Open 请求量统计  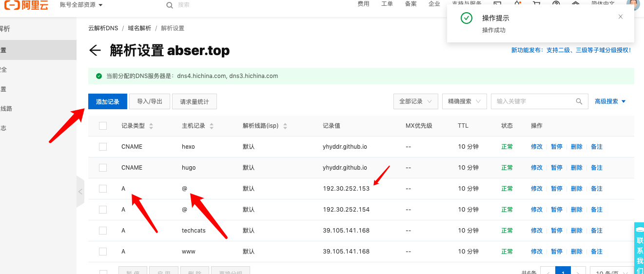pos(195,101)
